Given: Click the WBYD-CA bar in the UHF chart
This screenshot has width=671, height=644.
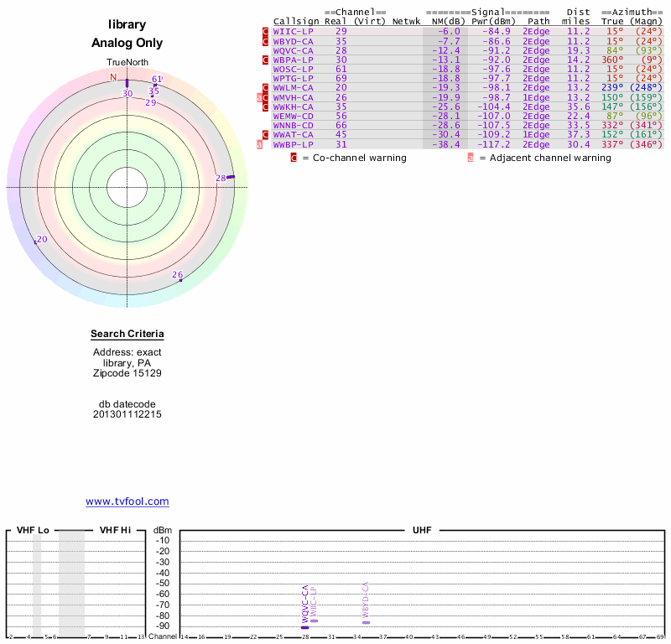Looking at the screenshot, I should (x=366, y=621).
